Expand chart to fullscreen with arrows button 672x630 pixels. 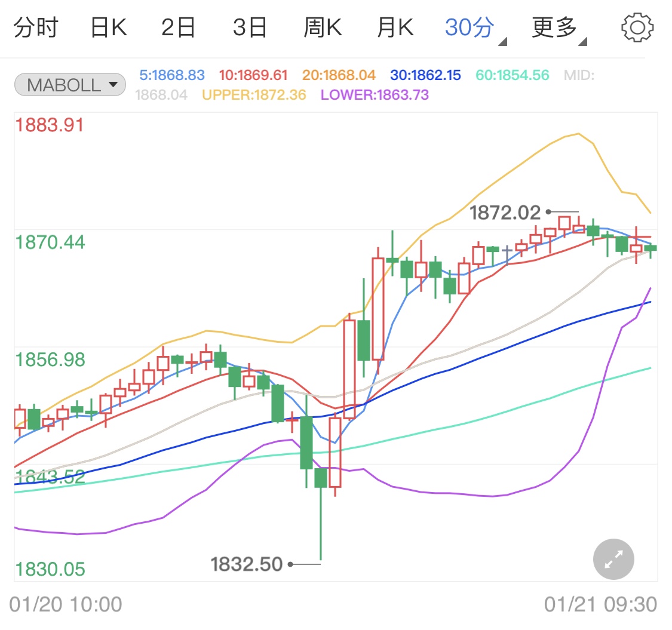(x=613, y=560)
